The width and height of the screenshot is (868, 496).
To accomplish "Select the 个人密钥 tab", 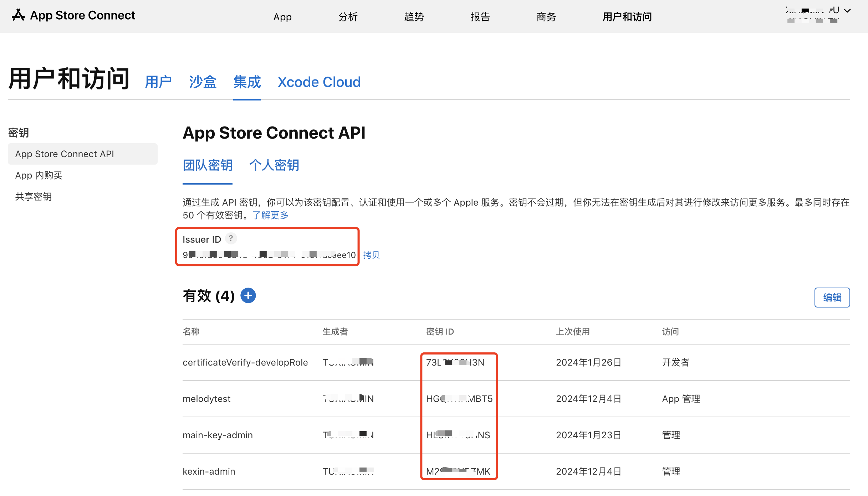I will click(274, 165).
